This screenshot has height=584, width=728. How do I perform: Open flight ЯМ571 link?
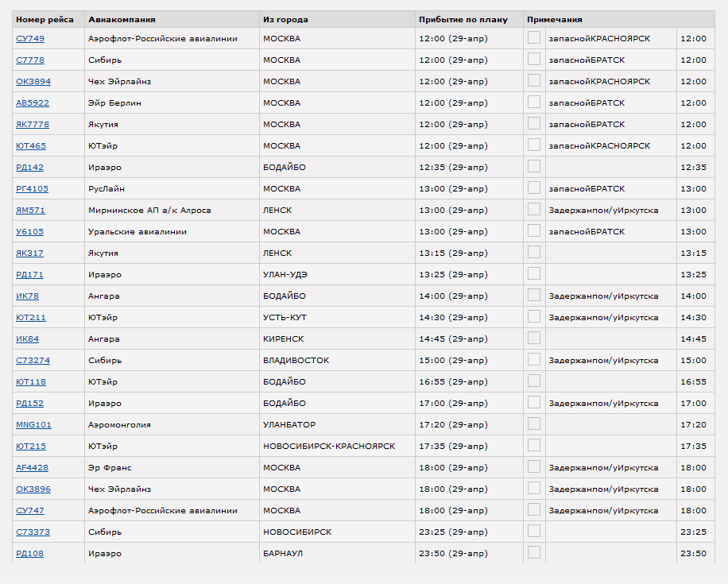click(x=31, y=210)
